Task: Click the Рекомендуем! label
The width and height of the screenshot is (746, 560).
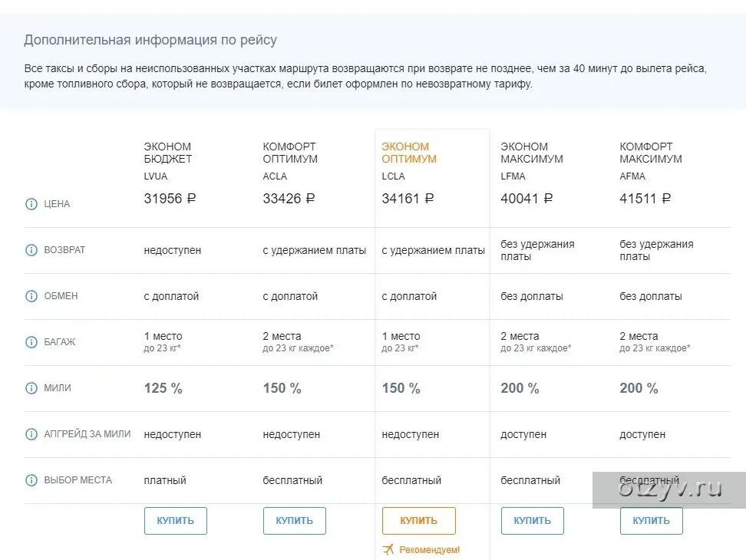Action: point(429,550)
